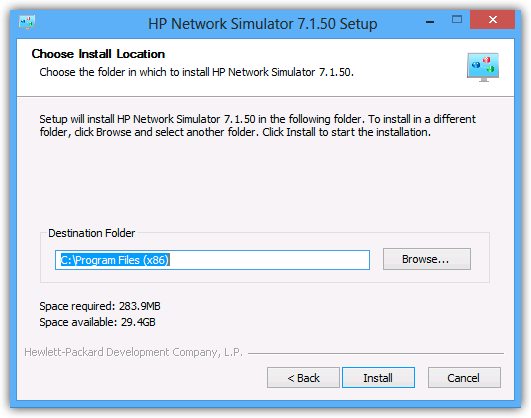Minimize the setup window
The width and height of the screenshot is (531, 418).
click(430, 22)
